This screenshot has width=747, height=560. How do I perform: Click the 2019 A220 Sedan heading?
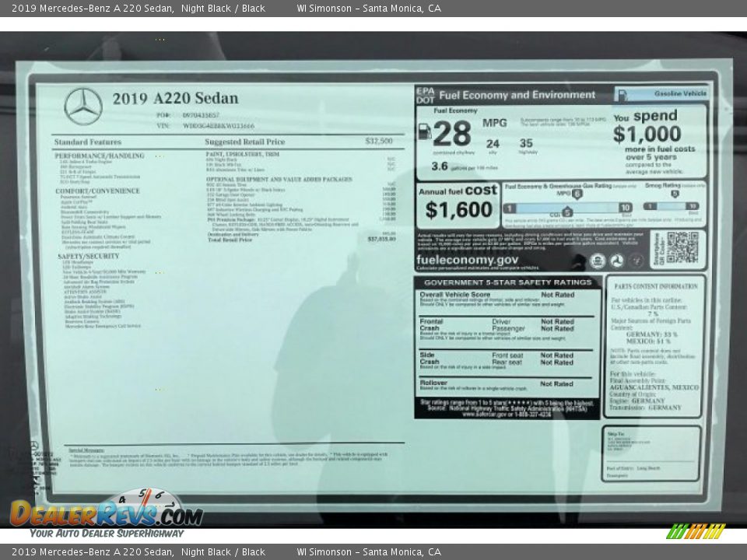pyautogui.click(x=175, y=99)
